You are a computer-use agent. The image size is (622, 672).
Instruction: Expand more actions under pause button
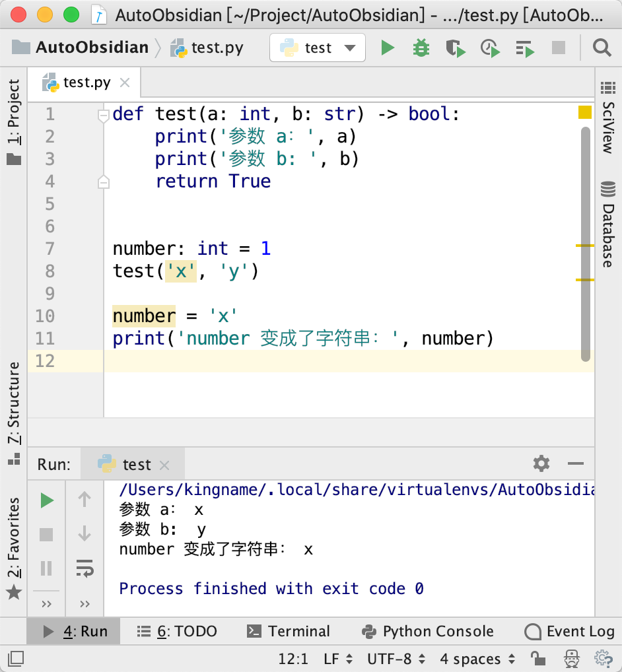[x=47, y=604]
